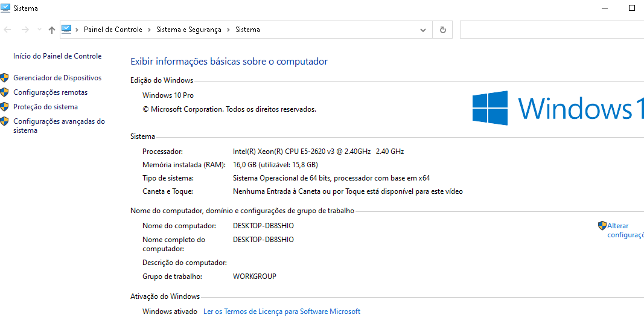Click shield icon beside Proteção do sistema
The width and height of the screenshot is (644, 320).
pyautogui.click(x=4, y=107)
